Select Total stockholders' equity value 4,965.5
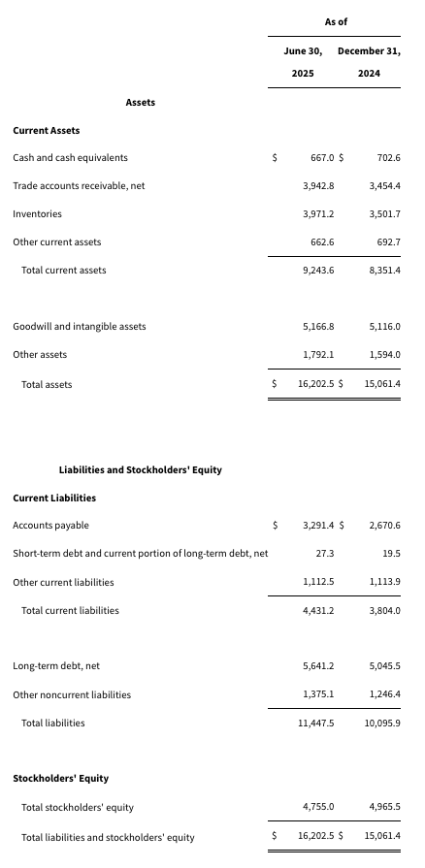Image resolution: width=425 pixels, height=868 pixels. [x=384, y=807]
